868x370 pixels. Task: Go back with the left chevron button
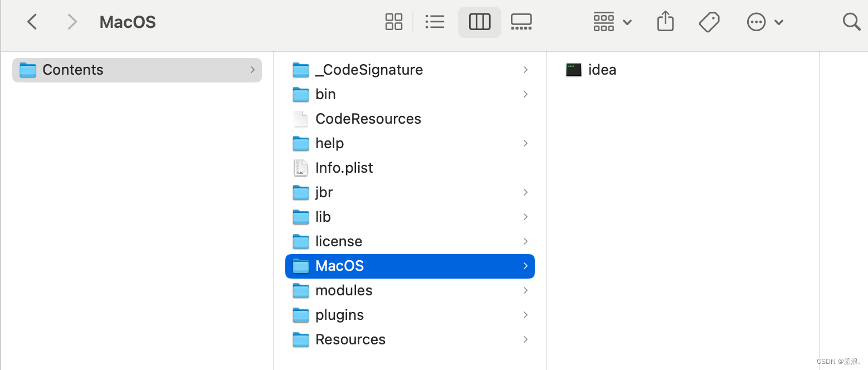coord(32,22)
